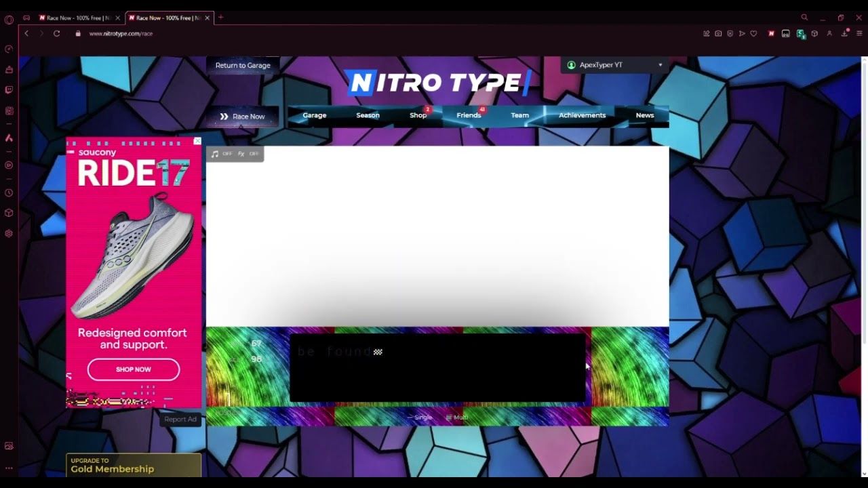Click the Saucony shoe ad image
Screen dimensions: 868x488
(x=134, y=256)
